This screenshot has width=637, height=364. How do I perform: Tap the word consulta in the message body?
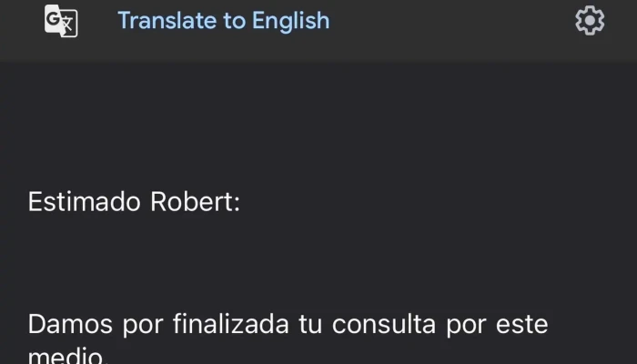(x=384, y=324)
